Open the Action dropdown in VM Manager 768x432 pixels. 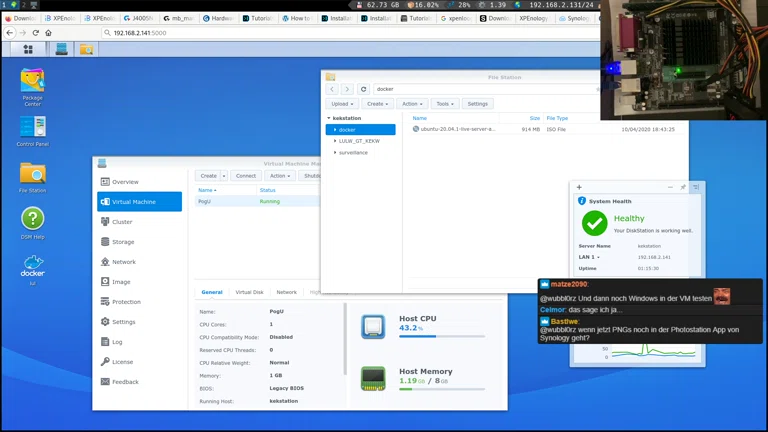pos(280,176)
